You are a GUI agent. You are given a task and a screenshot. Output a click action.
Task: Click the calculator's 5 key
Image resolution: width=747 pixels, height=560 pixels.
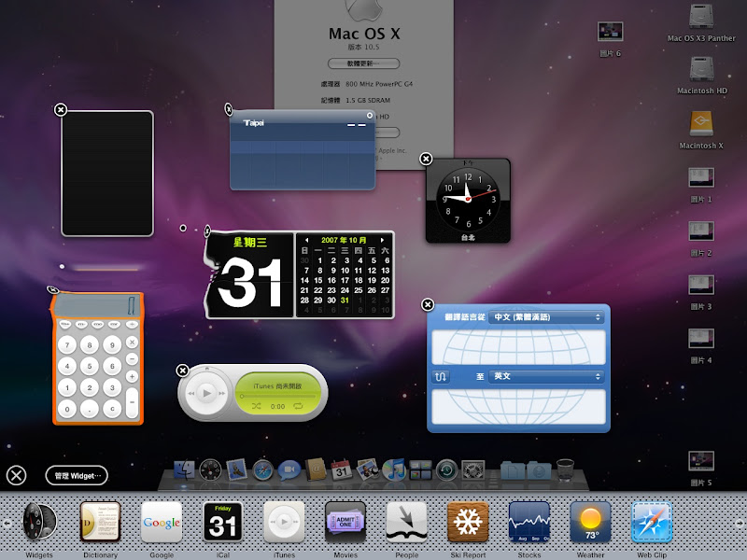pyautogui.click(x=90, y=366)
